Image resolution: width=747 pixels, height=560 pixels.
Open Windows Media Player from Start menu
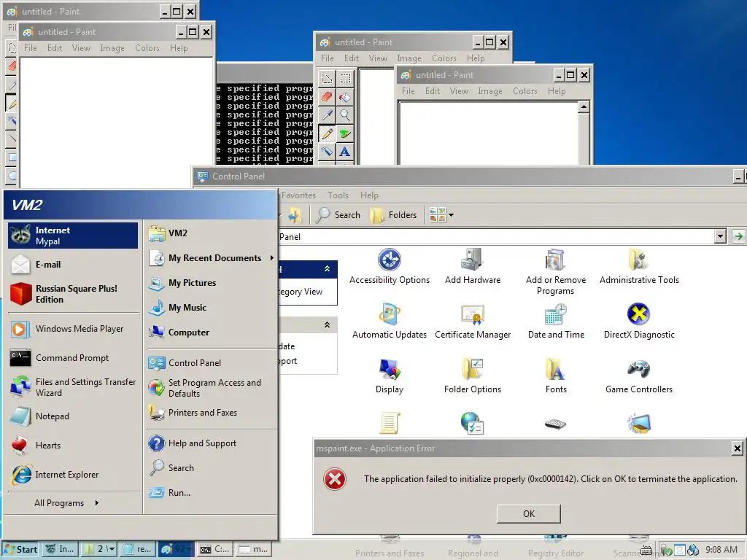click(73, 329)
